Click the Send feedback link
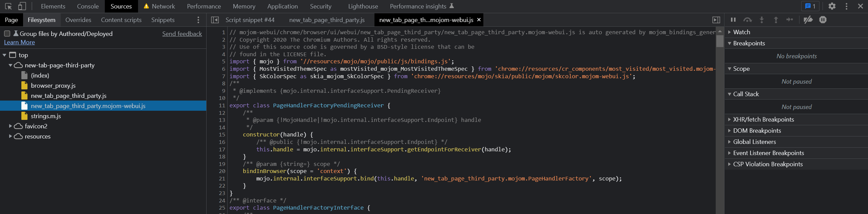Viewport: 868px width, 214px height. click(182, 34)
